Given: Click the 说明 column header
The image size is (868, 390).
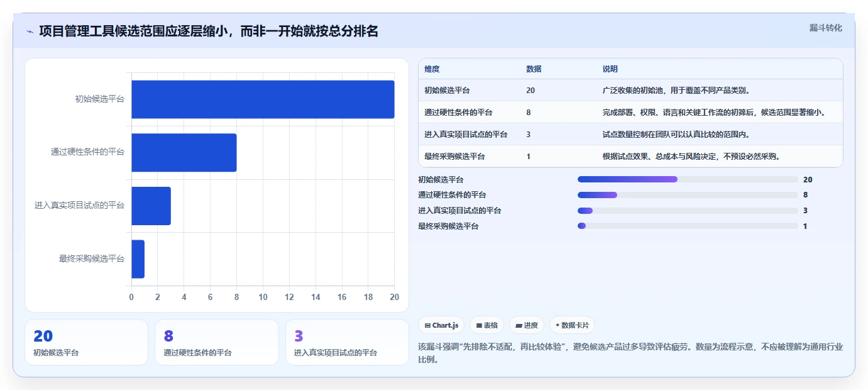Looking at the screenshot, I should click(x=610, y=69).
